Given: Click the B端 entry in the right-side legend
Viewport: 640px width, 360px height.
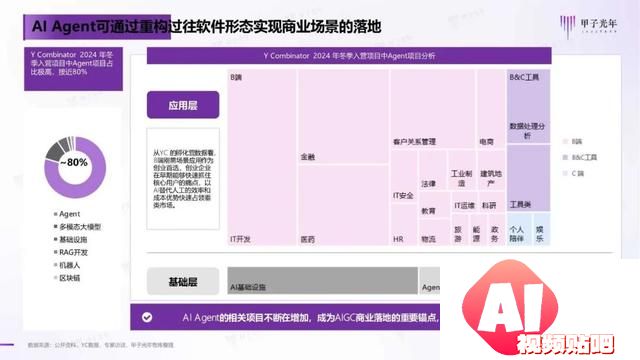Looking at the screenshot, I should [x=573, y=141].
